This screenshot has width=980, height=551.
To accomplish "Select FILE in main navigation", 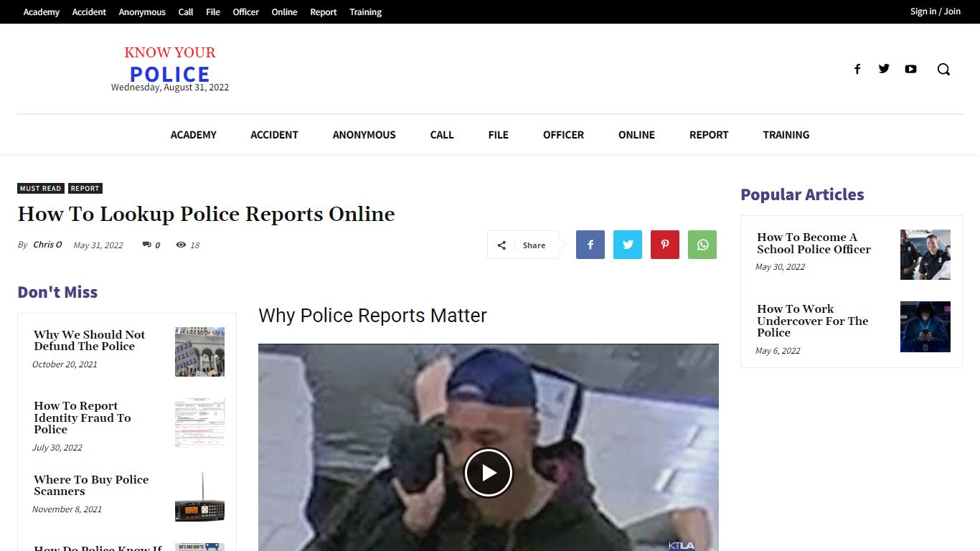I will (x=499, y=135).
